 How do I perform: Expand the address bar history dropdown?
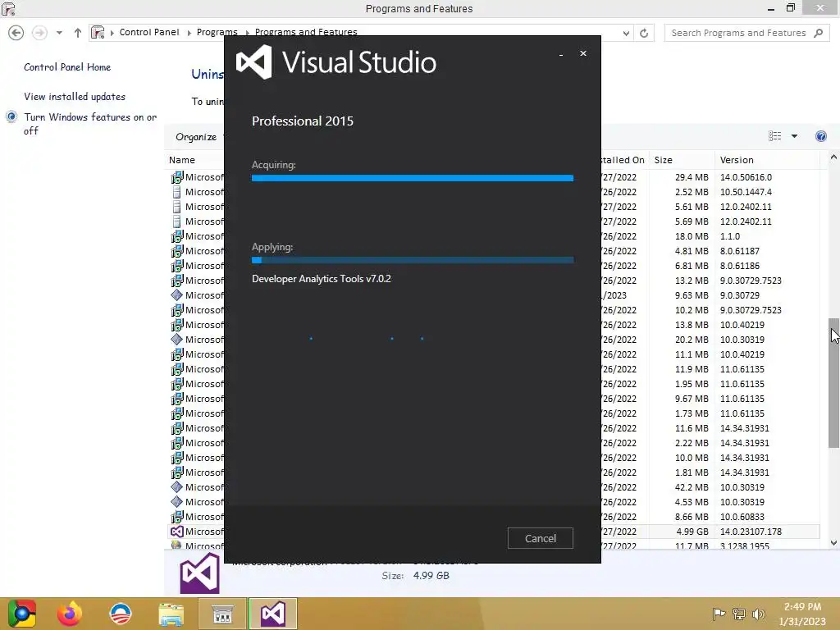point(626,33)
